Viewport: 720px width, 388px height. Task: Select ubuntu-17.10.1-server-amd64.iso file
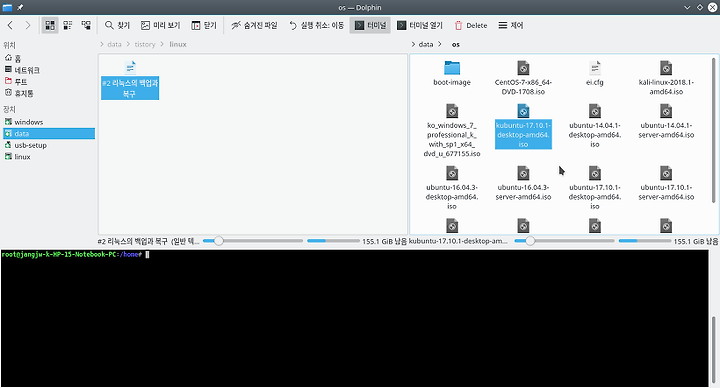[x=666, y=183]
